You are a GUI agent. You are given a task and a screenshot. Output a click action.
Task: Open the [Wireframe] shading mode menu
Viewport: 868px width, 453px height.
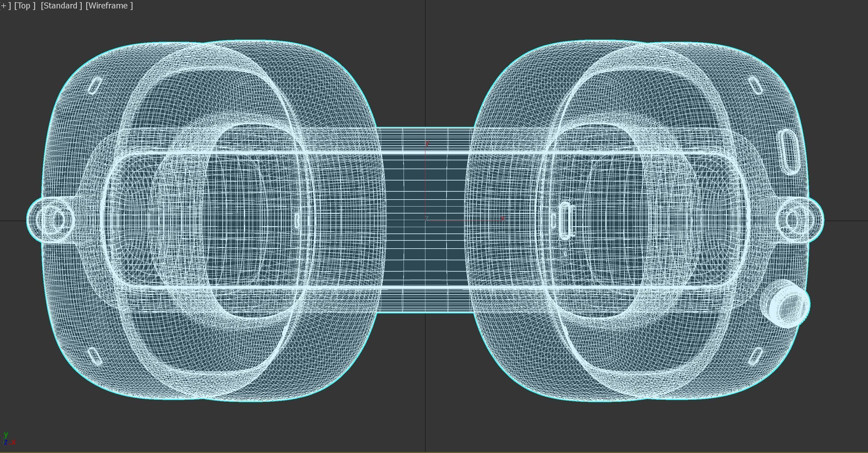pos(109,6)
